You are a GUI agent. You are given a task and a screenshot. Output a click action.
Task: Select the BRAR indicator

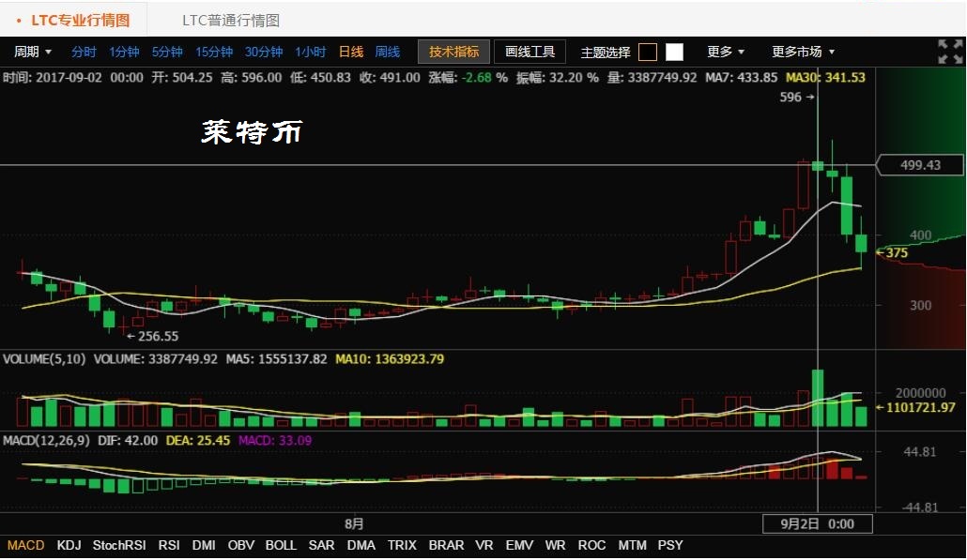click(x=447, y=545)
